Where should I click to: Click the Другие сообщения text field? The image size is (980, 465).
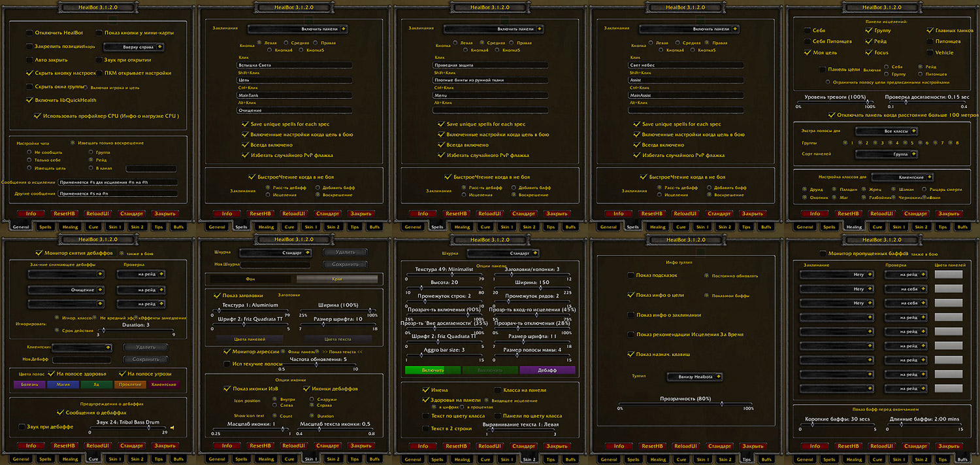pos(118,194)
